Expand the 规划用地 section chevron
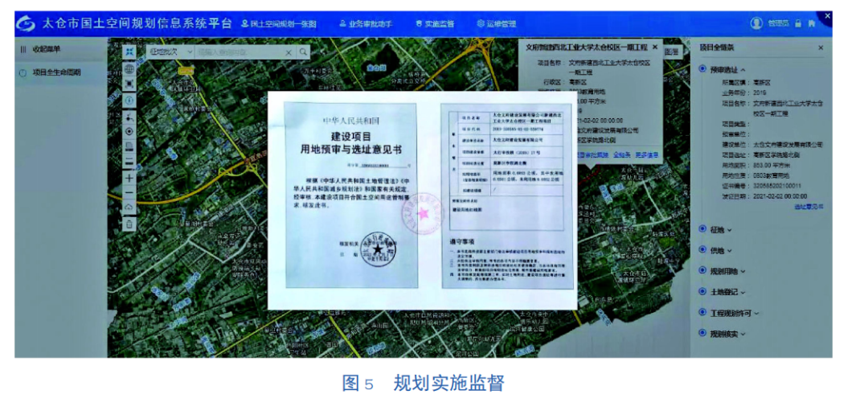The image size is (868, 411). coord(743,271)
